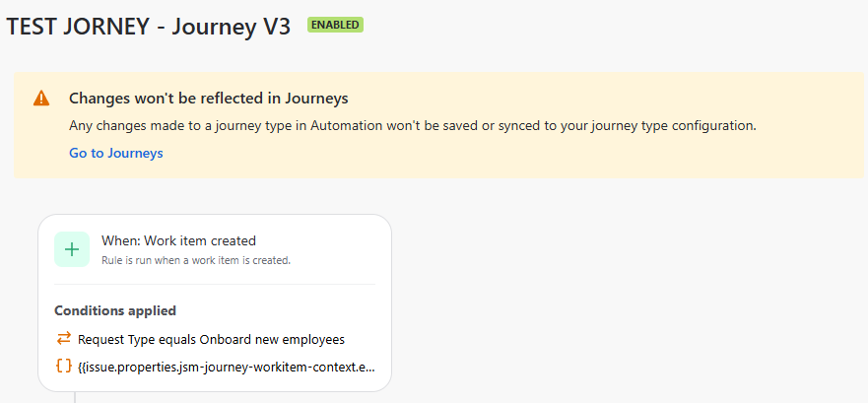
Task: Click the 'Journey V3' part of the title
Action: (232, 27)
